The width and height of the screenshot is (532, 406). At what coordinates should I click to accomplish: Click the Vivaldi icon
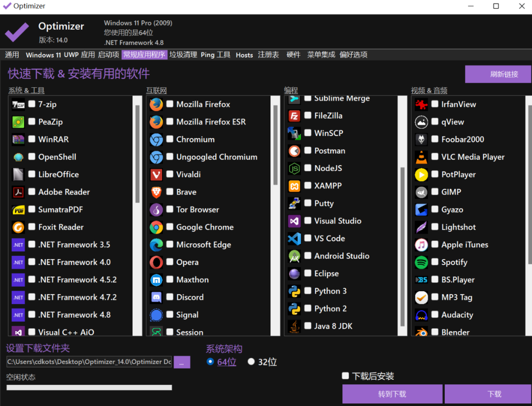coord(157,174)
